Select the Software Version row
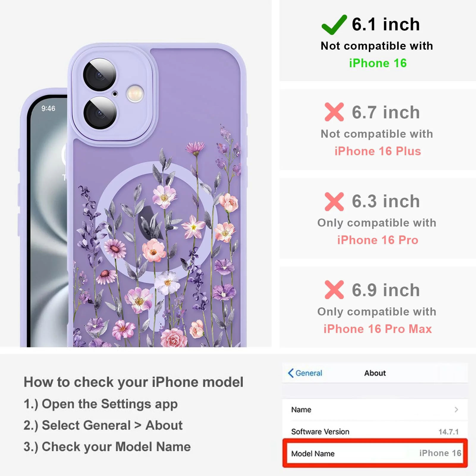The width and height of the screenshot is (476, 476). 375,431
